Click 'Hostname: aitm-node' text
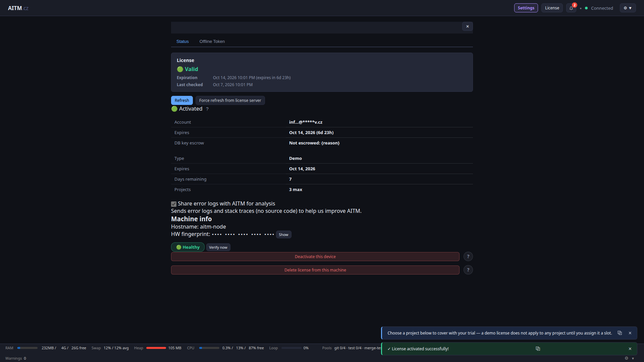This screenshot has width=644, height=362. click(x=199, y=227)
